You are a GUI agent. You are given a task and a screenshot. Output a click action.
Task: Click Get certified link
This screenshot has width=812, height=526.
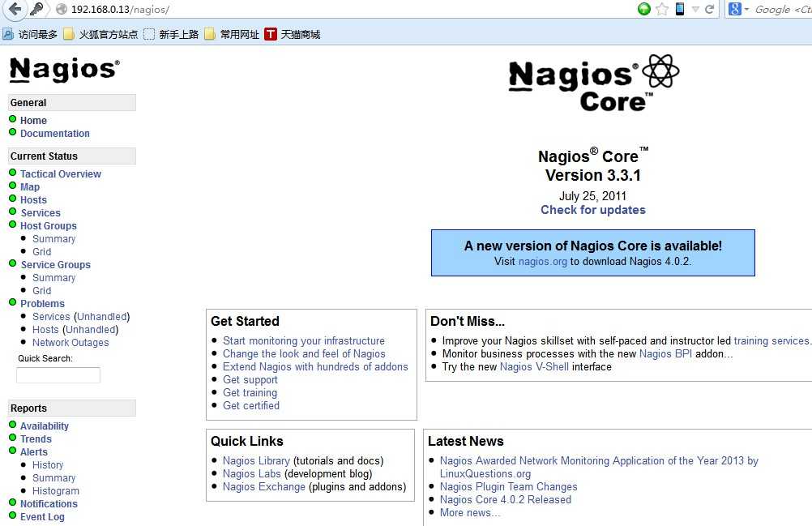click(251, 405)
